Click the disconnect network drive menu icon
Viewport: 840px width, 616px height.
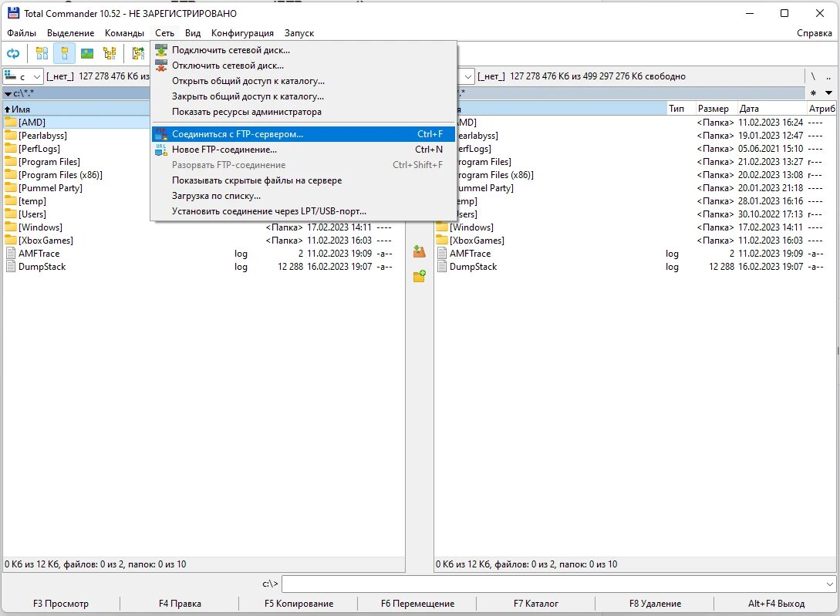point(160,66)
